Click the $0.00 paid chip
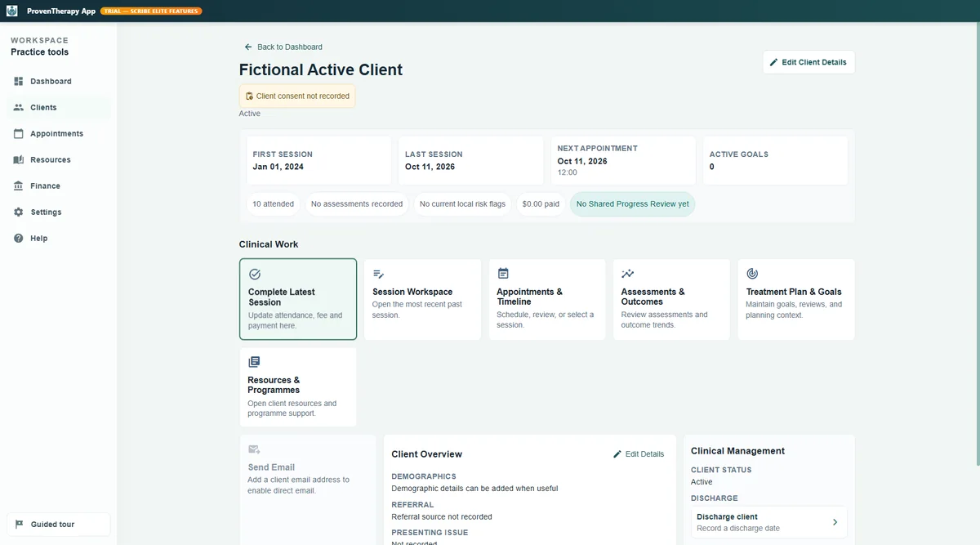This screenshot has width=980, height=545. [x=541, y=204]
